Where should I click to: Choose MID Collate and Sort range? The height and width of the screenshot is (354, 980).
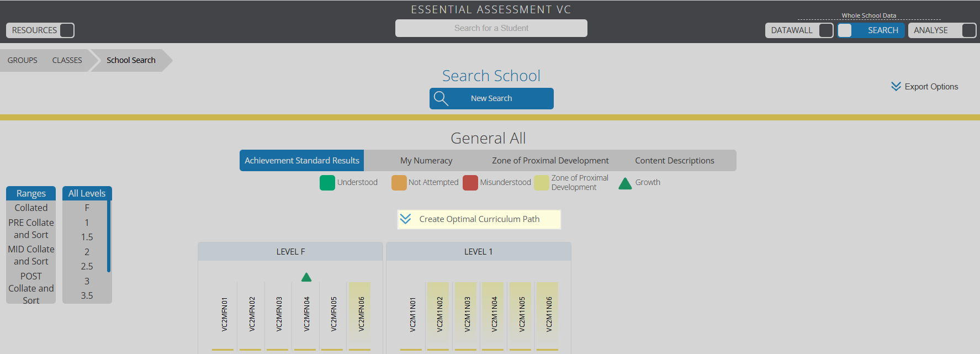31,255
